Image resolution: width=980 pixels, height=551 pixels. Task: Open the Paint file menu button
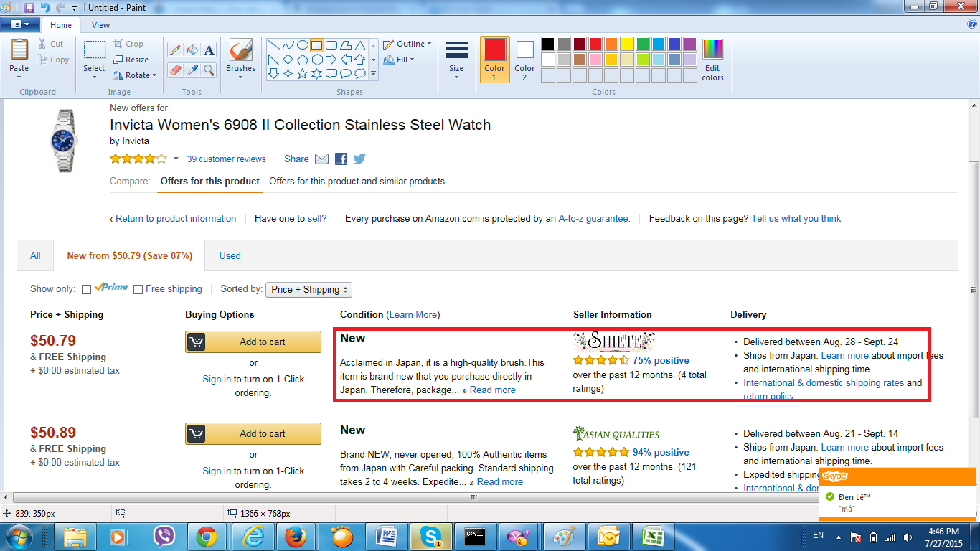20,24
